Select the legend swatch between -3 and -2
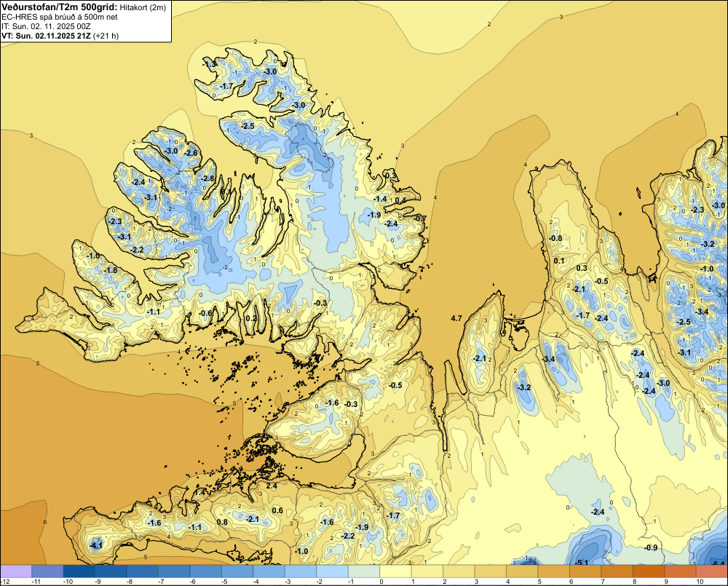The height and width of the screenshot is (586, 728). 301,571
